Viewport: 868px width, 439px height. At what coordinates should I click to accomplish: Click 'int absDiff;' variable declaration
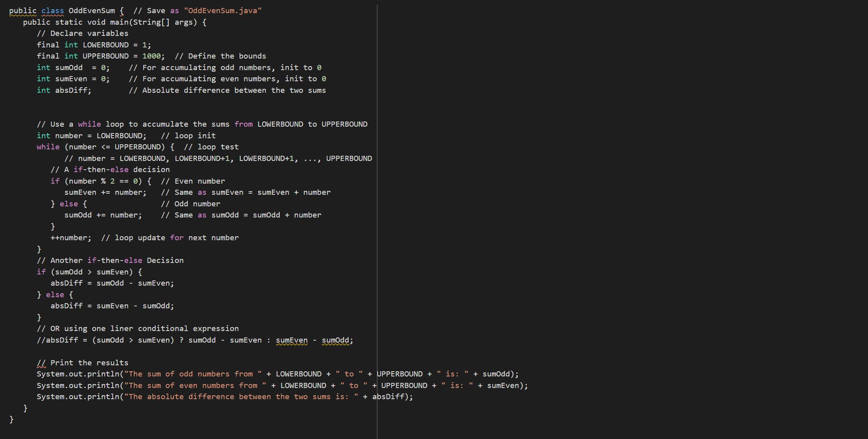pyautogui.click(x=64, y=90)
